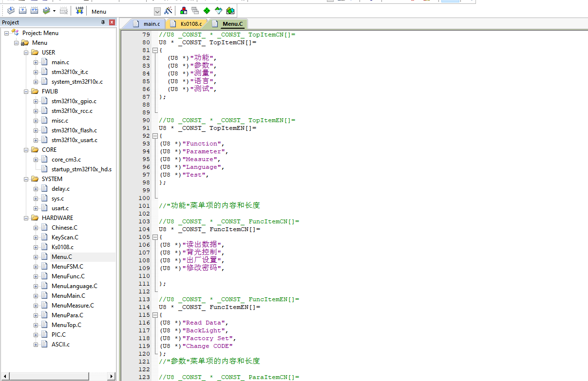
Task: Pin the Project panel with the pushpin icon
Action: coord(103,22)
